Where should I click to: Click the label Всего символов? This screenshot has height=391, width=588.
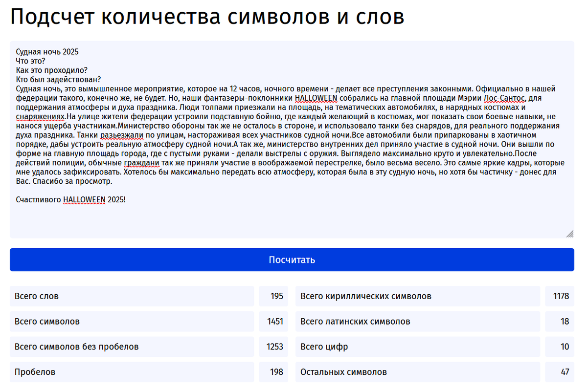(x=47, y=322)
